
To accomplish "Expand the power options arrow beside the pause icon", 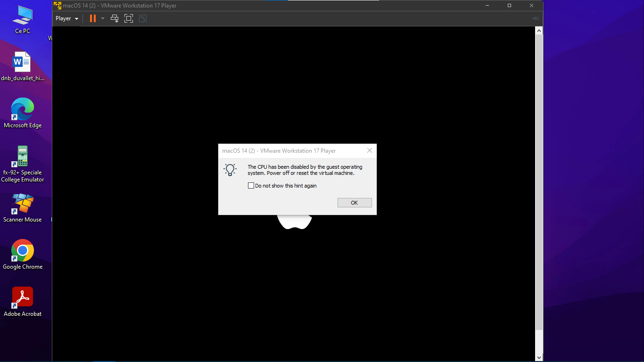I will (x=103, y=18).
